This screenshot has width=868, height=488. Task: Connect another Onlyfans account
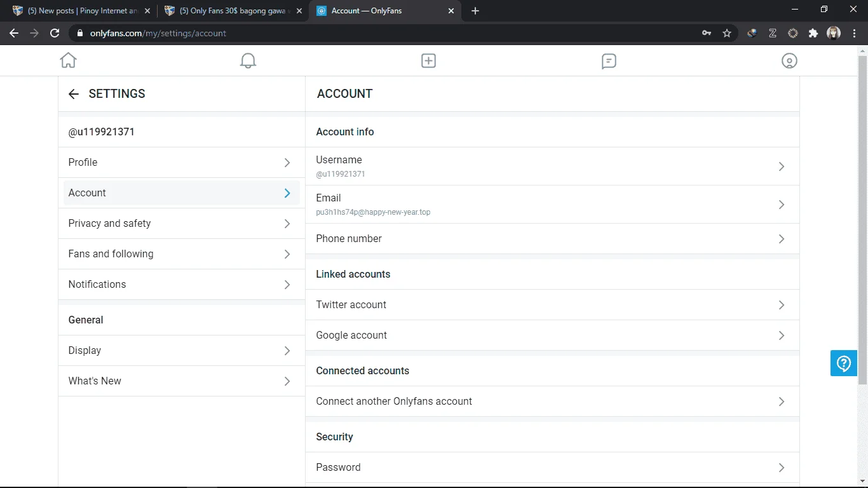(552, 402)
